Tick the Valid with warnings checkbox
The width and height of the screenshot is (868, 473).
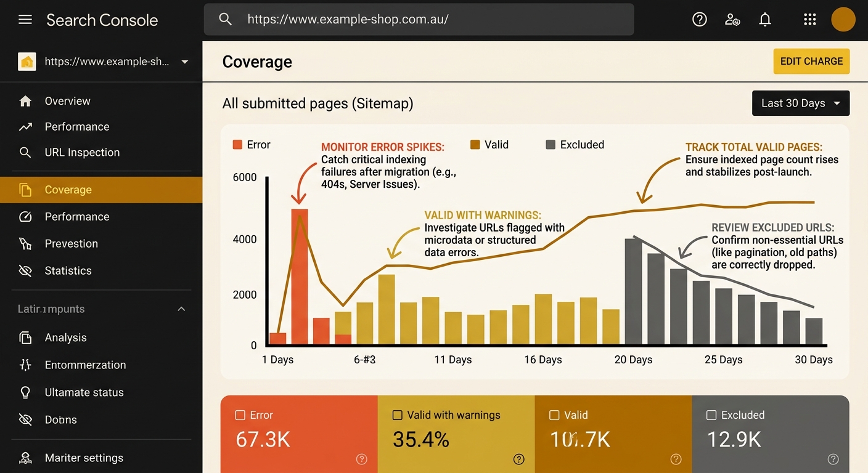point(398,415)
